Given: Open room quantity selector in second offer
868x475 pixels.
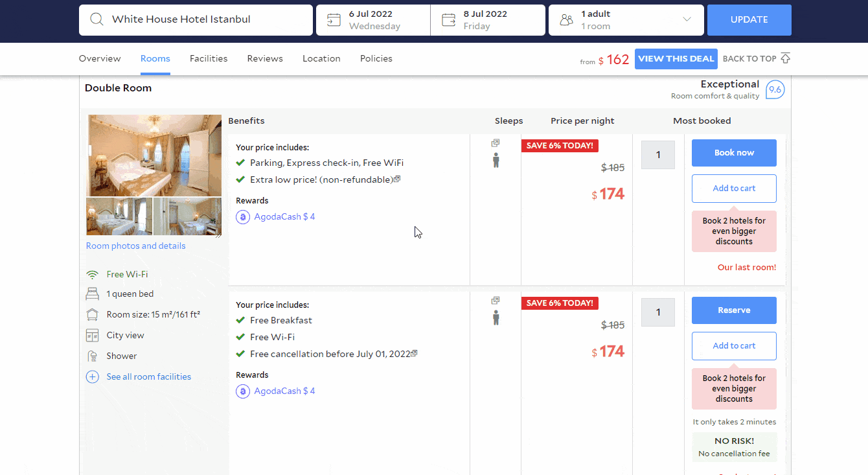Looking at the screenshot, I should pos(658,312).
